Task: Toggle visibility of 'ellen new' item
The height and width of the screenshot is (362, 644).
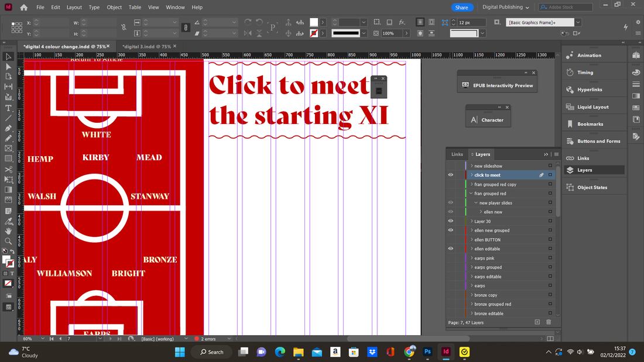Action: (451, 212)
